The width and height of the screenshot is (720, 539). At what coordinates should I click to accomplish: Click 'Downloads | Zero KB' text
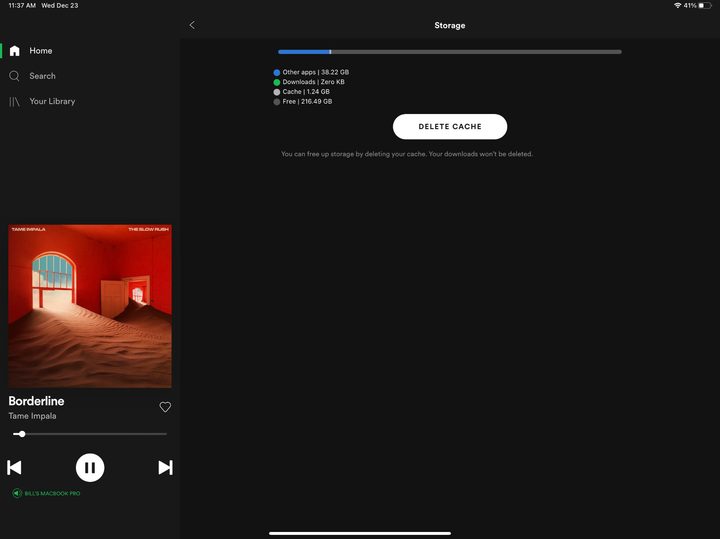(314, 82)
